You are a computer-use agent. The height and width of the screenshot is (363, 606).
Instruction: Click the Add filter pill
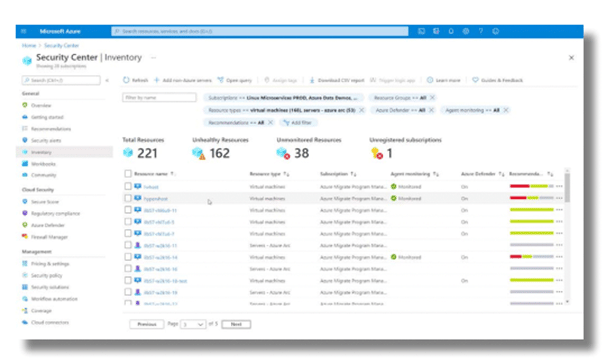(298, 123)
